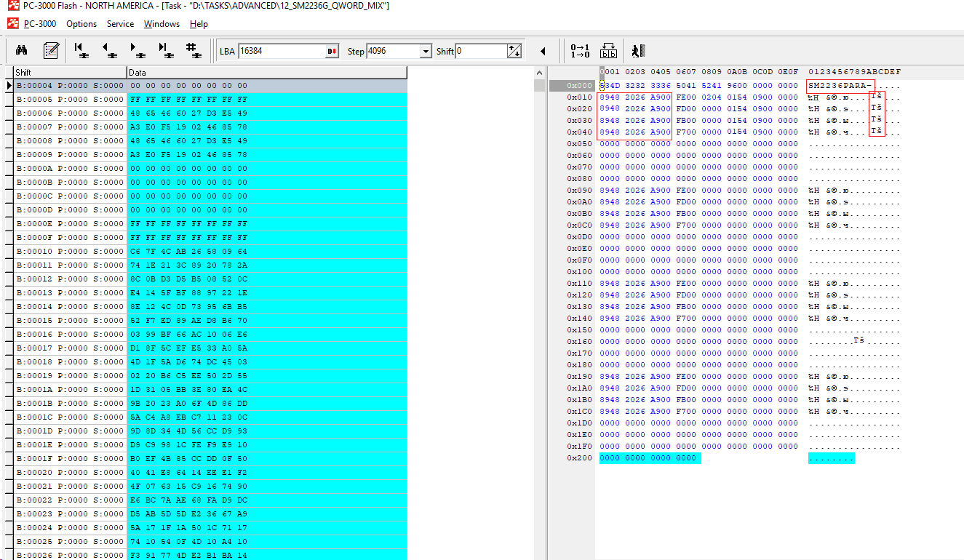Click the hash grid position icon

[193, 51]
